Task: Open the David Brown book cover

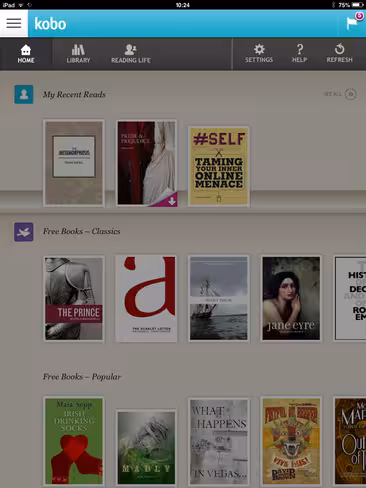Action: 291,441
